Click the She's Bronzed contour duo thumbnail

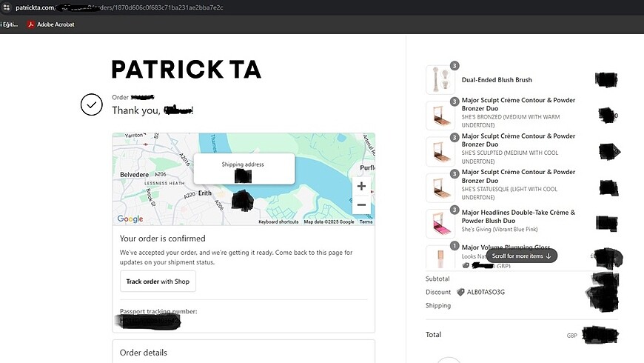440,116
